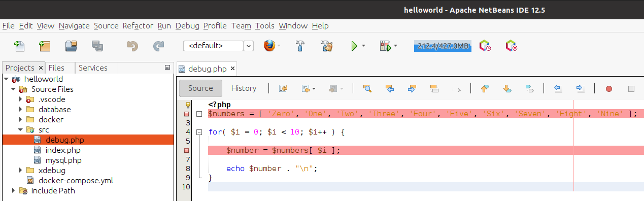Click the Find Selection magnifier icon
Image resolution: width=644 pixels, height=201 pixels.
367,88
